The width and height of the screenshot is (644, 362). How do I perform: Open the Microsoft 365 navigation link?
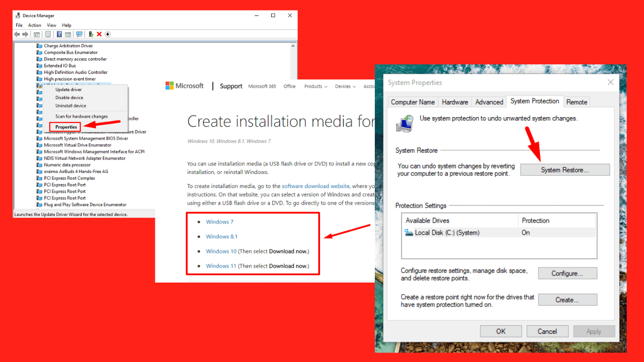coord(262,86)
